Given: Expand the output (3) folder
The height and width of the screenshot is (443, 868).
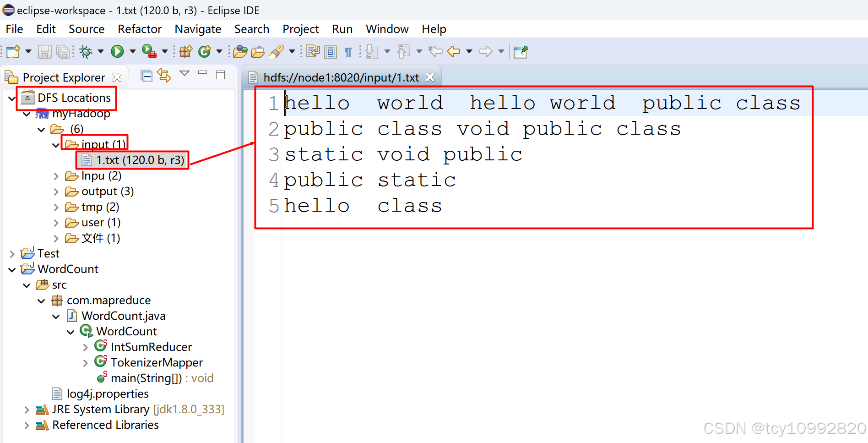Looking at the screenshot, I should coord(56,191).
